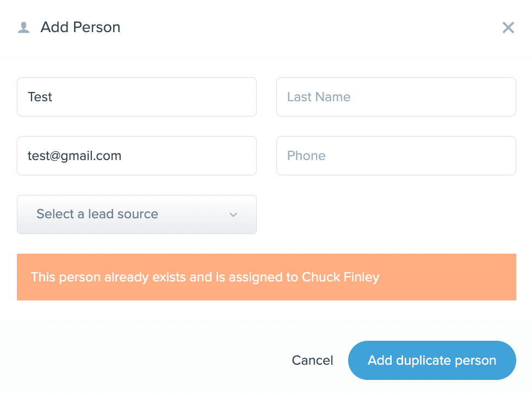Close the Add Person dialog
The width and height of the screenshot is (532, 393).
508,28
